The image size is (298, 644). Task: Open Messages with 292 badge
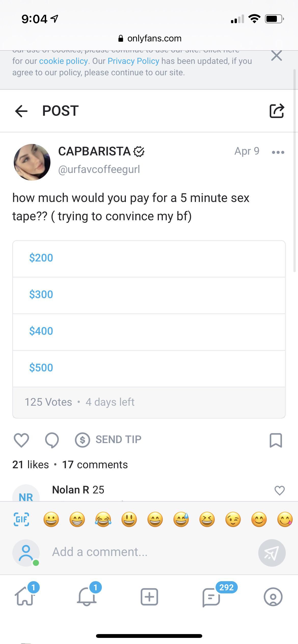pos(211,597)
